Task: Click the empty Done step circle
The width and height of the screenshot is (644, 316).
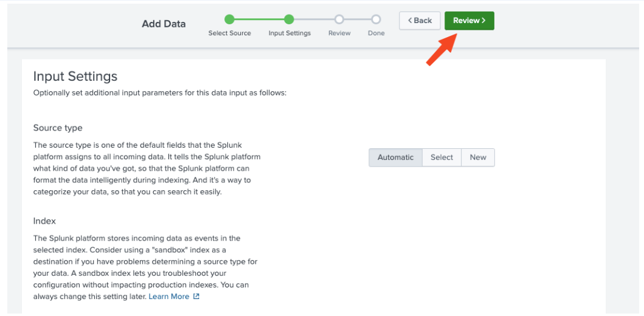Action: pos(376,19)
